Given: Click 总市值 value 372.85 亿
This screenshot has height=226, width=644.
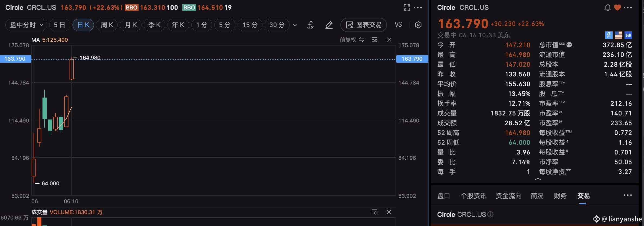Looking at the screenshot, I should [x=617, y=45].
